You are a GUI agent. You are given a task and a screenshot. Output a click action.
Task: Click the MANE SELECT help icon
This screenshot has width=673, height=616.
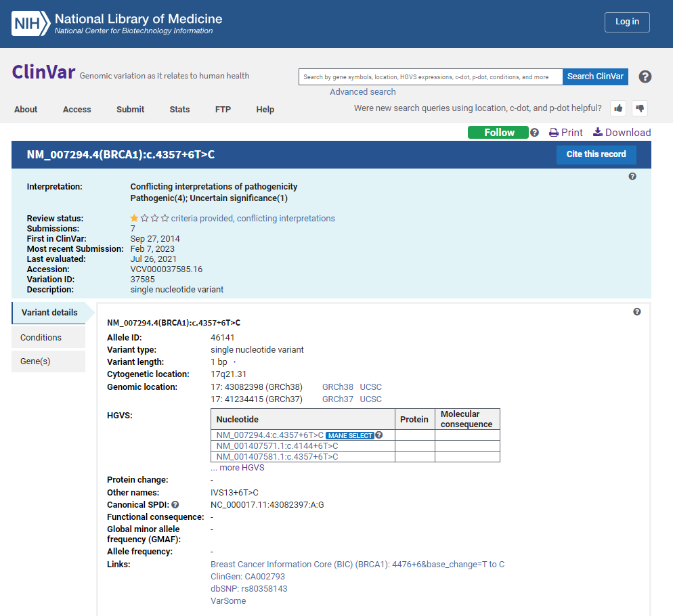coord(379,435)
